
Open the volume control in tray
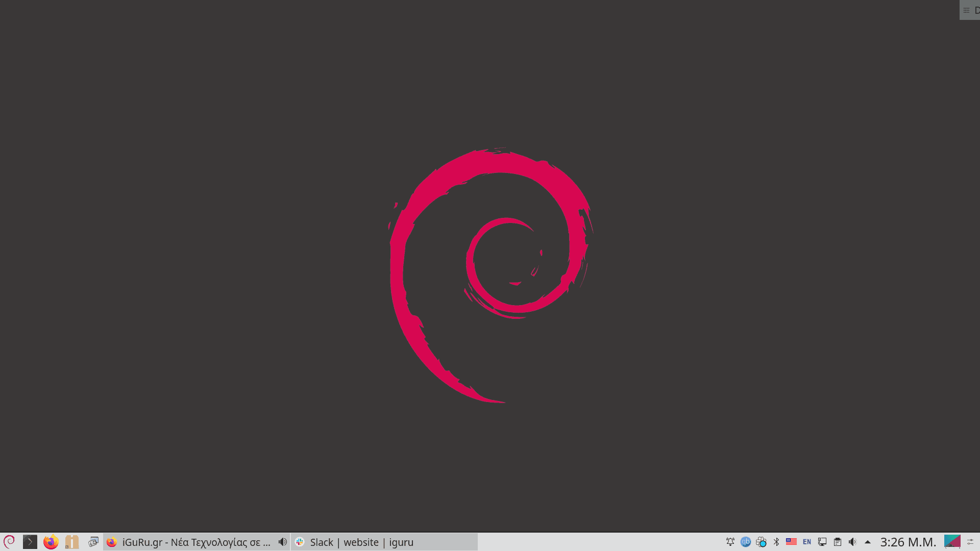click(852, 542)
